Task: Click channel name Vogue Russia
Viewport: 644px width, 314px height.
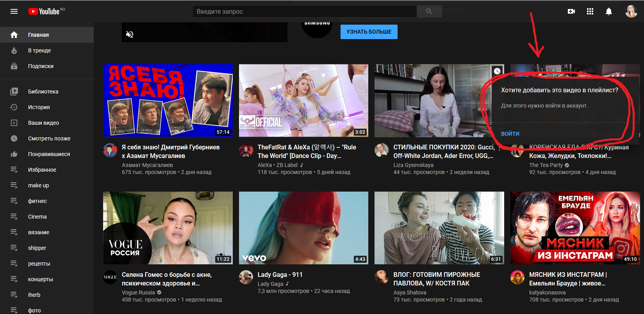Action: pyautogui.click(x=138, y=292)
